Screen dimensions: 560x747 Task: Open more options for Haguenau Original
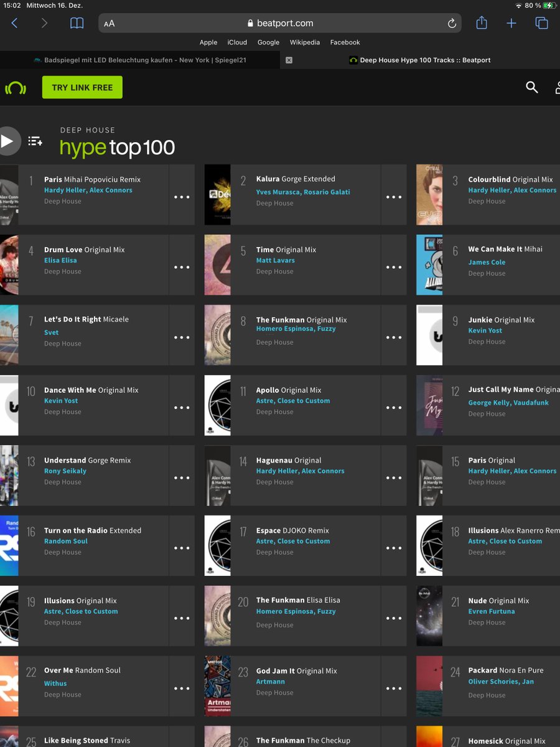point(394,478)
